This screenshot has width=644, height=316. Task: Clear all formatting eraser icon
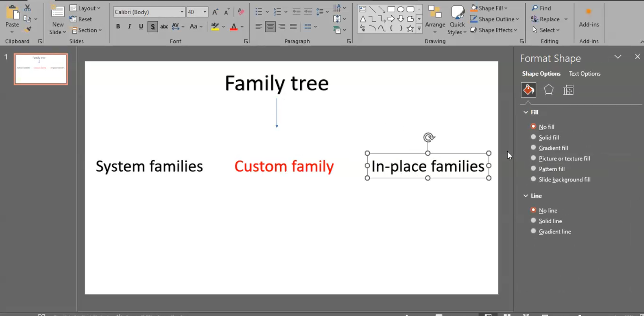[x=241, y=12]
